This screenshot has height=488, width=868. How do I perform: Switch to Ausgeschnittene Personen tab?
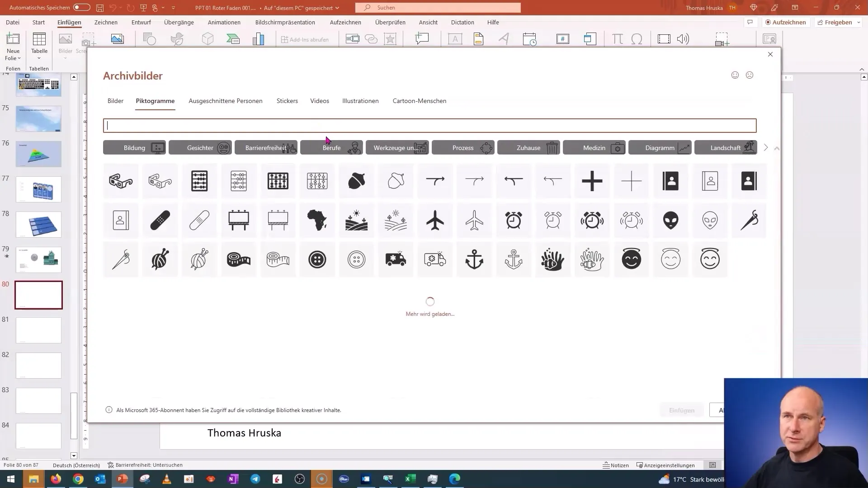(226, 101)
